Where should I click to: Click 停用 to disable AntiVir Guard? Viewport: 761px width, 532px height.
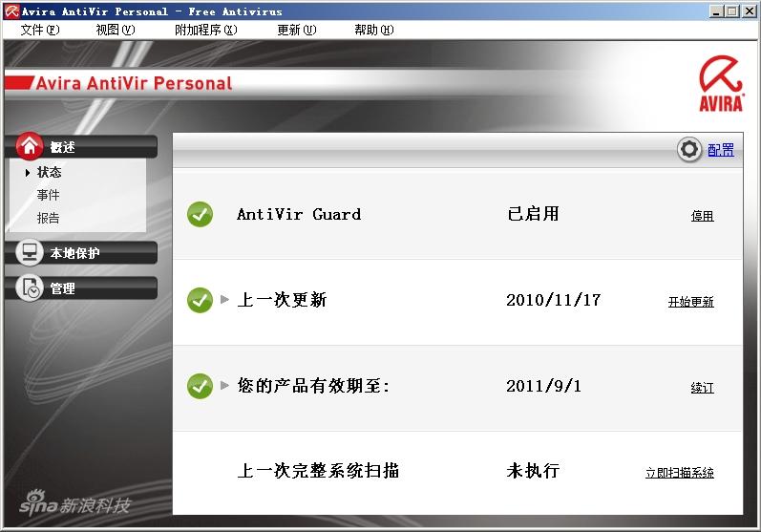(702, 216)
